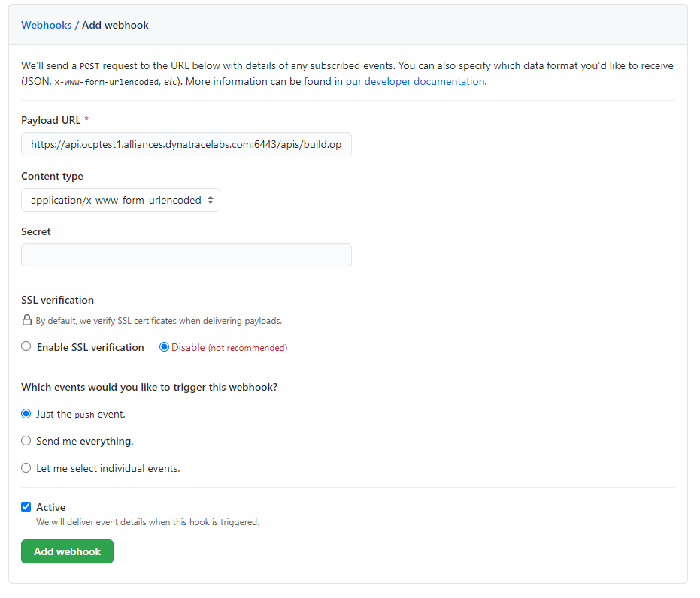
Task: Choose the 'Send me everything' radio option
Action: (26, 441)
